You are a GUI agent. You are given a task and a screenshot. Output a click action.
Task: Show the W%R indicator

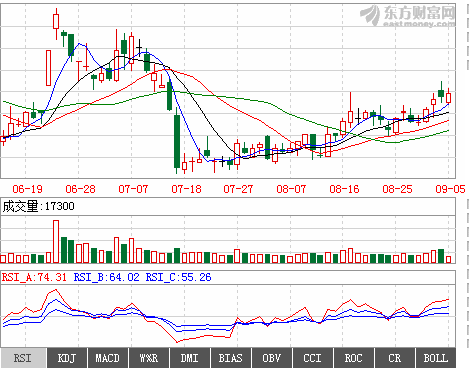click(x=149, y=358)
